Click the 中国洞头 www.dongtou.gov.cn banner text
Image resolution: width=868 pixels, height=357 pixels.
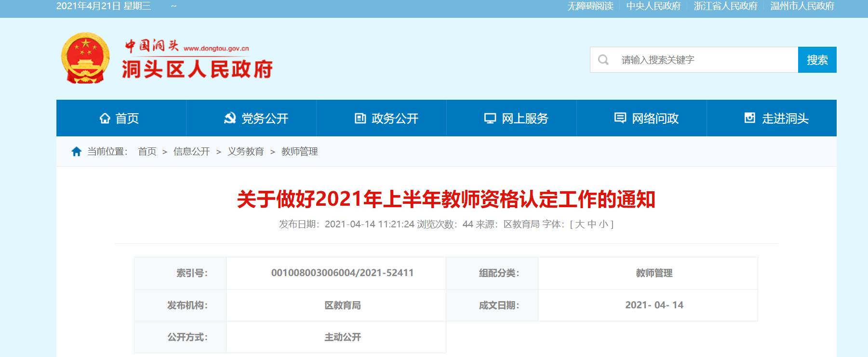[x=187, y=46]
